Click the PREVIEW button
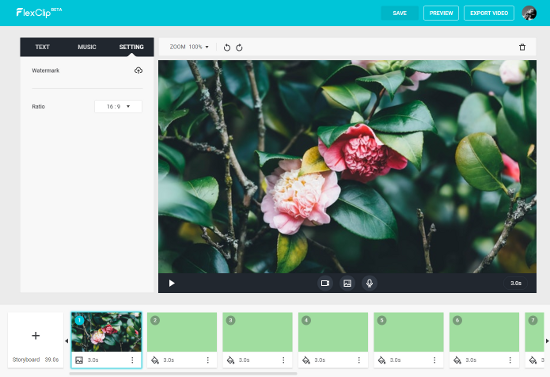550x377 pixels. pyautogui.click(x=441, y=13)
